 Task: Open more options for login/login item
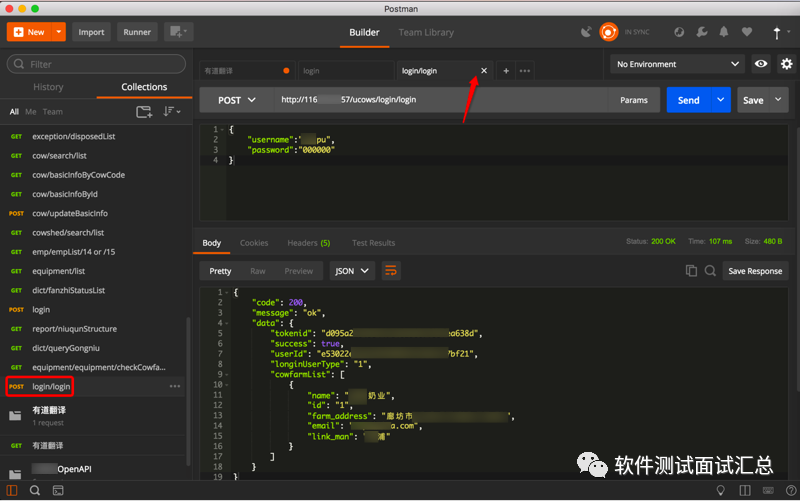[175, 386]
